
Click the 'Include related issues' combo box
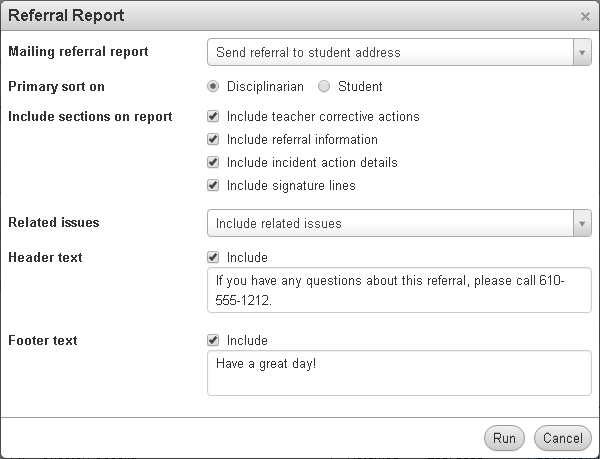click(390, 224)
